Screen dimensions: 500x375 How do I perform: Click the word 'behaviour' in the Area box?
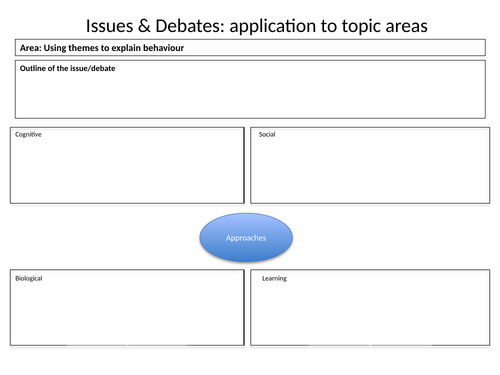(163, 48)
